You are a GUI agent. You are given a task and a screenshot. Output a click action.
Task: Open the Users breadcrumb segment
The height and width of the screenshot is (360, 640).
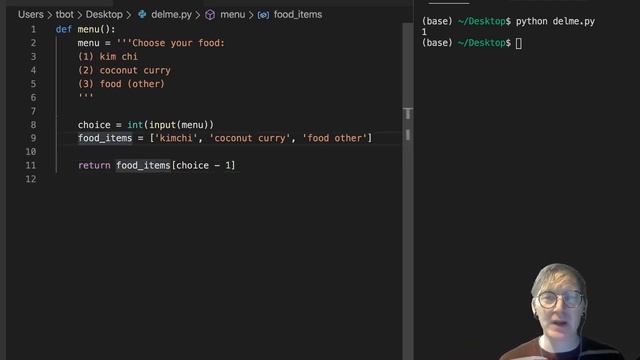pyautogui.click(x=31, y=15)
